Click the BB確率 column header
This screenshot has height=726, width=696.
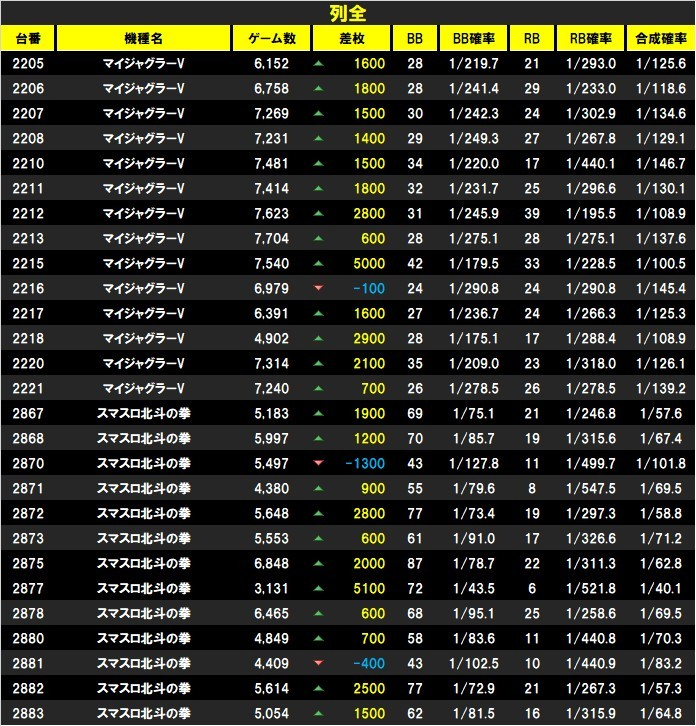473,38
